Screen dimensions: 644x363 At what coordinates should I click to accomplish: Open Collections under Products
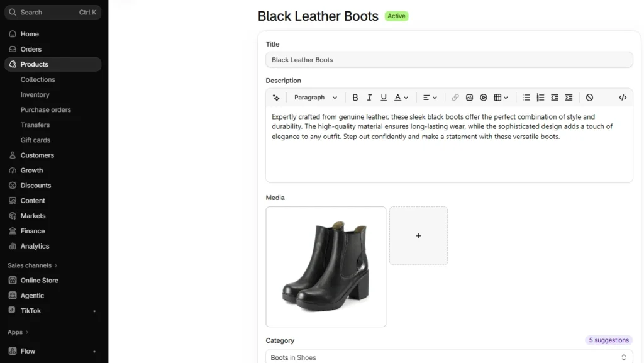(38, 80)
